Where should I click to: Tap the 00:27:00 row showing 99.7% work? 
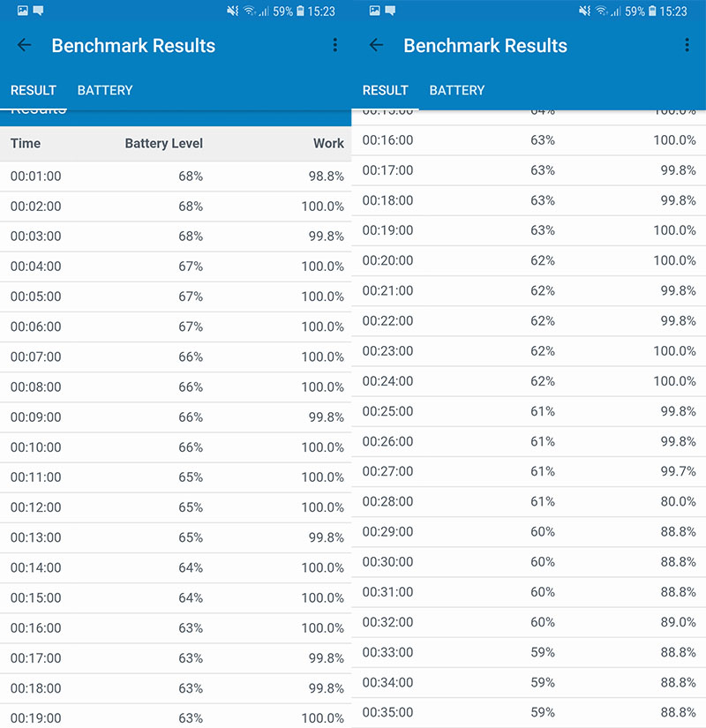(x=529, y=471)
